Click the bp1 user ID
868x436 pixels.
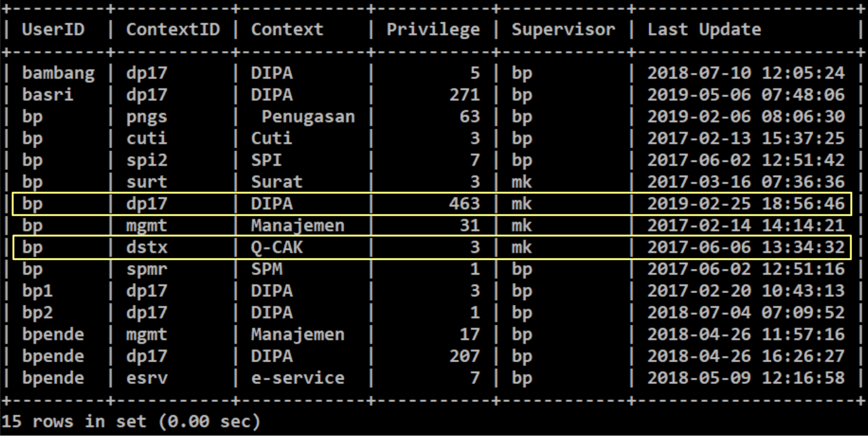click(37, 291)
